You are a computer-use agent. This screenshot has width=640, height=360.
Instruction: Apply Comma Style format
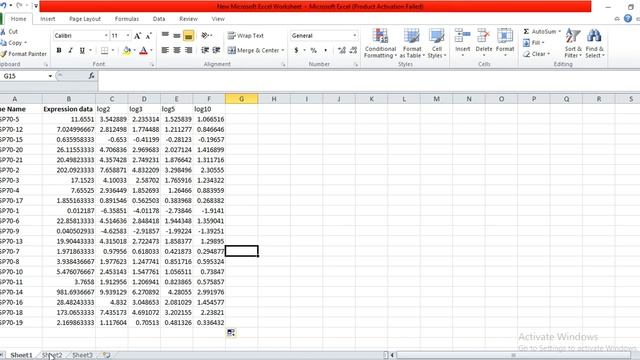point(325,50)
